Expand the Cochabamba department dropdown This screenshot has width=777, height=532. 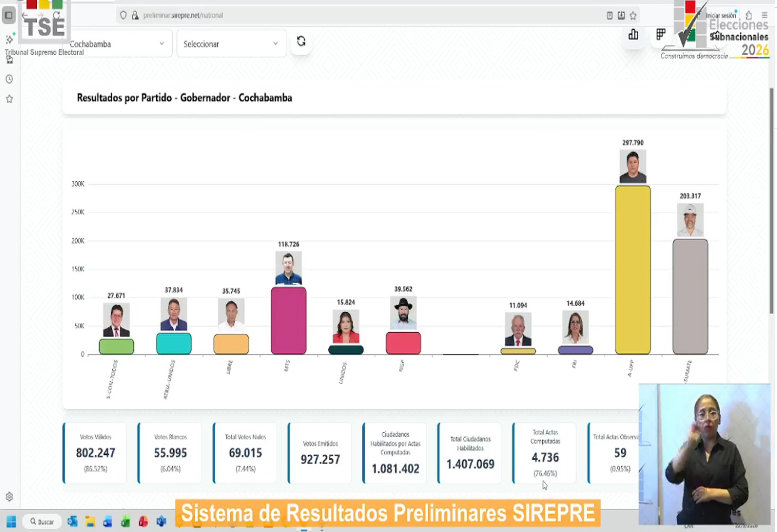(117, 44)
